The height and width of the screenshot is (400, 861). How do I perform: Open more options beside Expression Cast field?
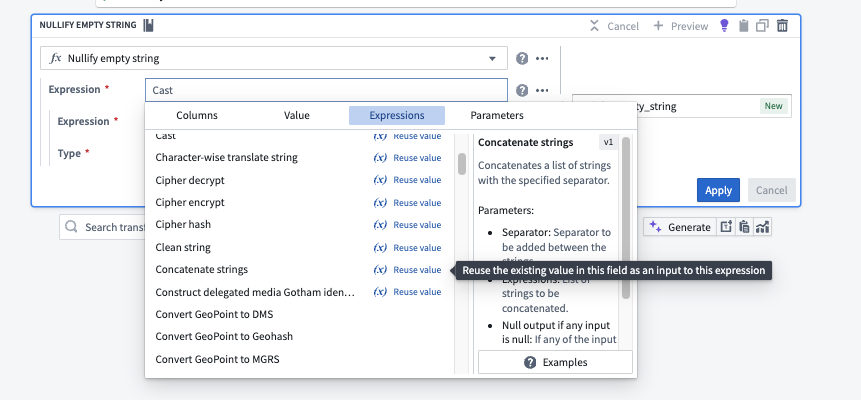(542, 90)
